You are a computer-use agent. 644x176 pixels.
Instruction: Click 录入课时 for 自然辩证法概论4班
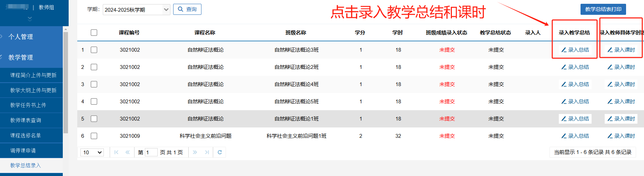621,84
